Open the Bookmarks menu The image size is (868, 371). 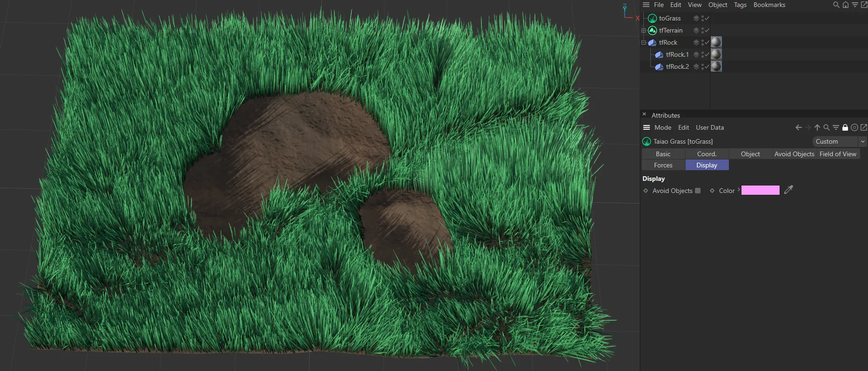click(769, 5)
